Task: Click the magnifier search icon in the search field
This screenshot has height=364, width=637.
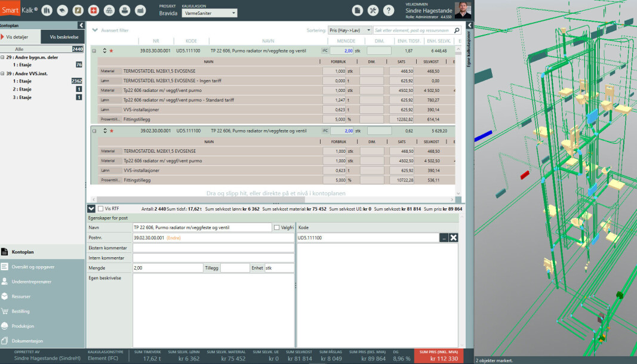Action: pyautogui.click(x=457, y=30)
